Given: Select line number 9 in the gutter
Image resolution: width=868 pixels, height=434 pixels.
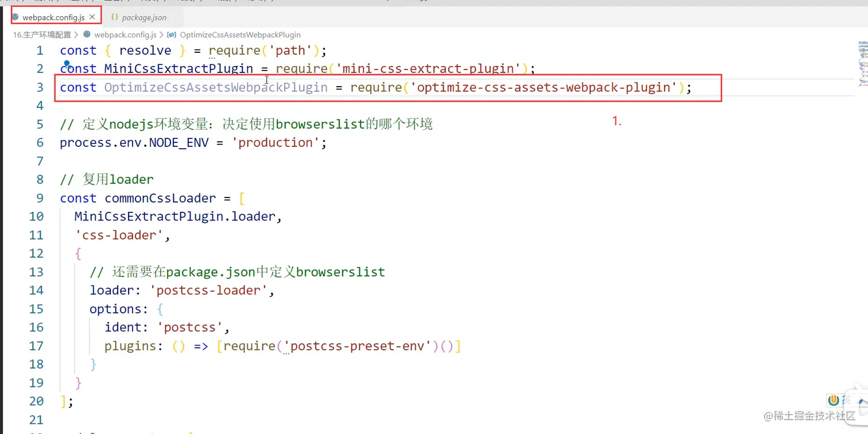Looking at the screenshot, I should [40, 198].
